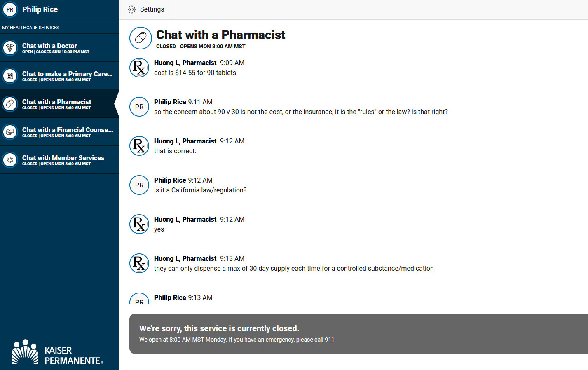Click the pharmacist pill icon in sidebar
The width and height of the screenshot is (588, 370).
pyautogui.click(x=10, y=104)
